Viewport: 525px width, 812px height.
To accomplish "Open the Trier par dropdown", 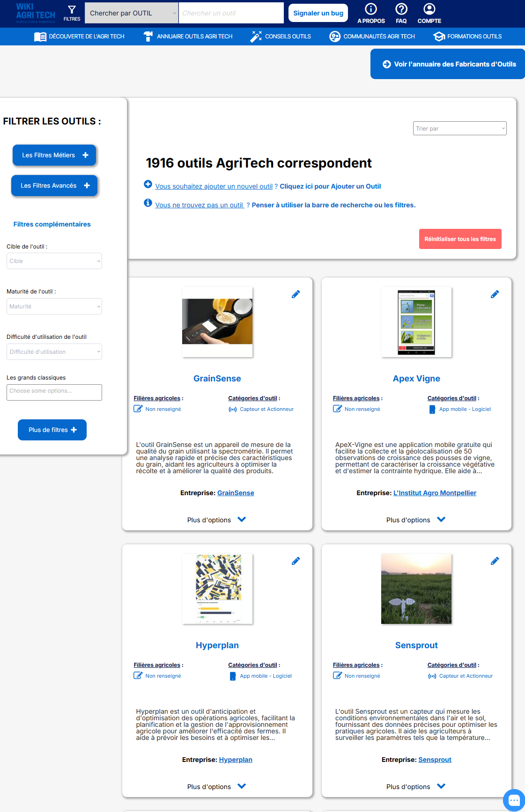I will (459, 128).
